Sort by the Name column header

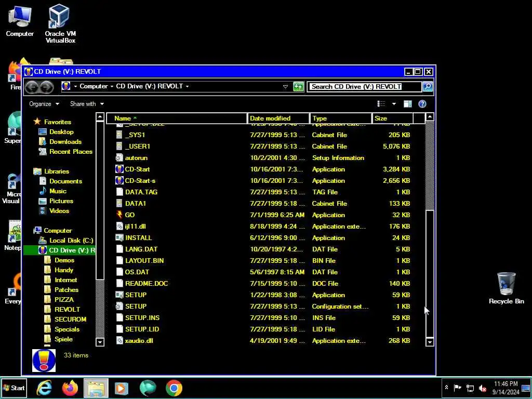(177, 118)
